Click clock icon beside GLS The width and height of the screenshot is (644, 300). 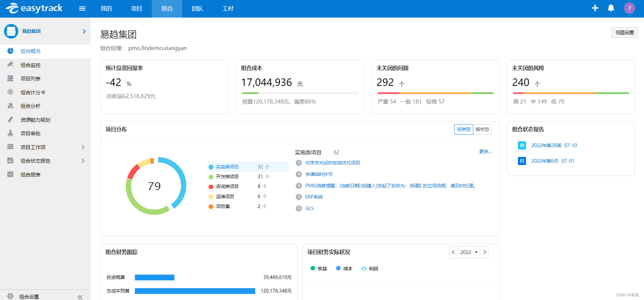(299, 208)
